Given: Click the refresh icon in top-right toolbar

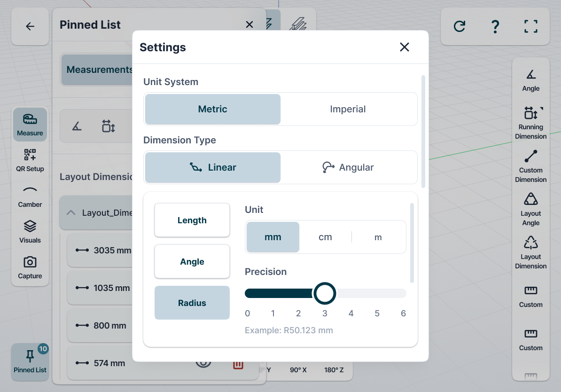Looking at the screenshot, I should click(x=460, y=26).
